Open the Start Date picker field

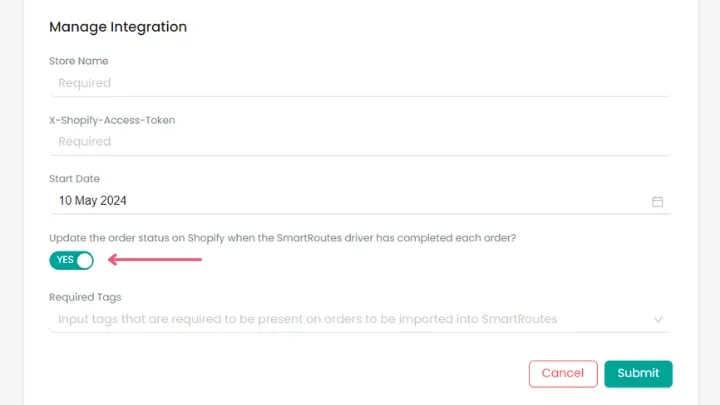[350, 201]
